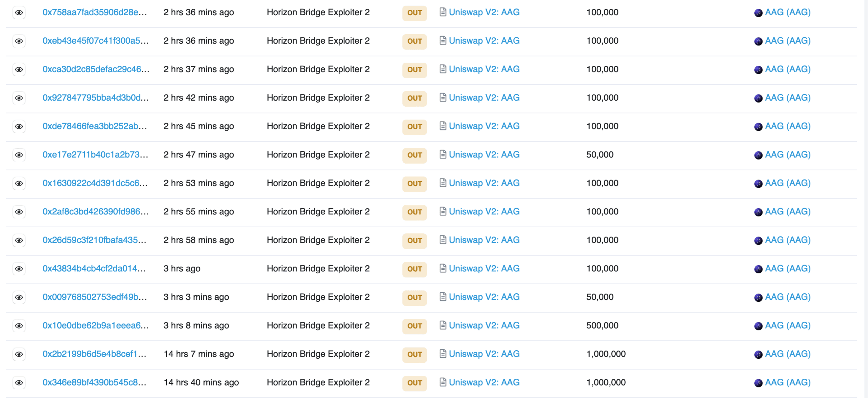Screen dimensions: 868x398
Task: Open Uniswap V2: AAG in the 14 hrs 7 mins row
Action: click(x=484, y=354)
